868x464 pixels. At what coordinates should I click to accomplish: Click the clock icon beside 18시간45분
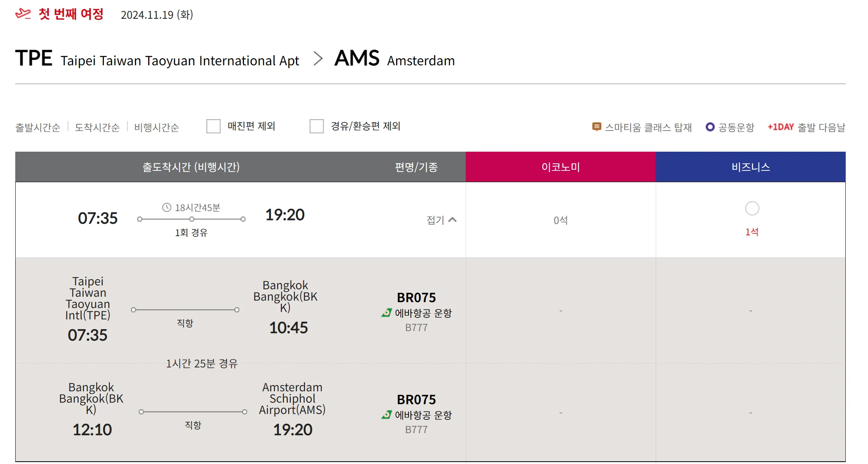click(167, 208)
